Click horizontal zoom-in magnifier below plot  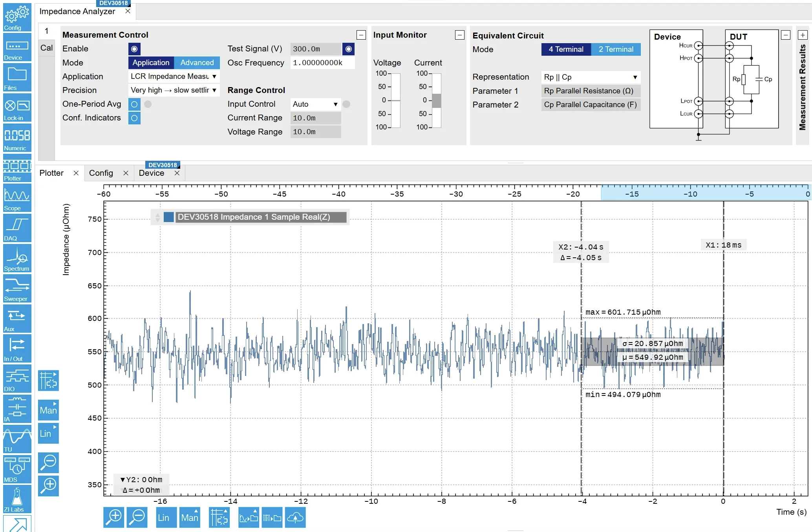click(x=114, y=517)
